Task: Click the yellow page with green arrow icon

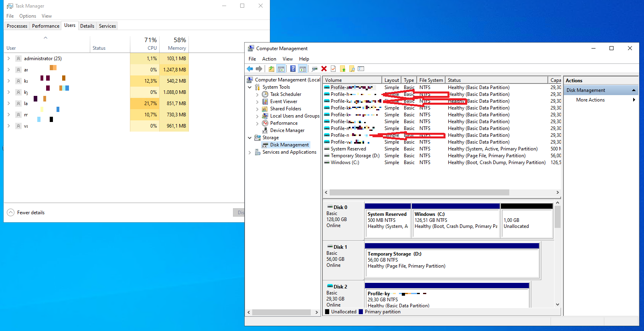Action: [343, 69]
